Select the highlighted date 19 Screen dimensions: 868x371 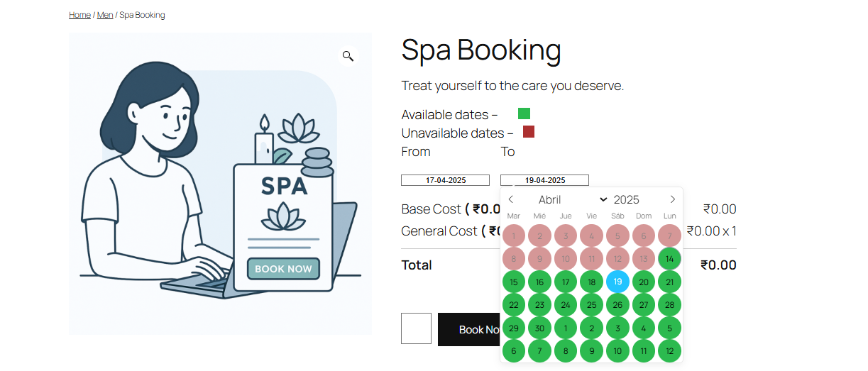617,282
